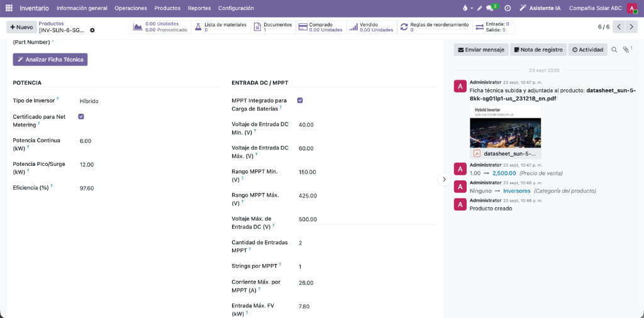Open Tipo de Inversor Híbrido dropdown
Image resolution: width=644 pixels, height=318 pixels.
(x=151, y=101)
